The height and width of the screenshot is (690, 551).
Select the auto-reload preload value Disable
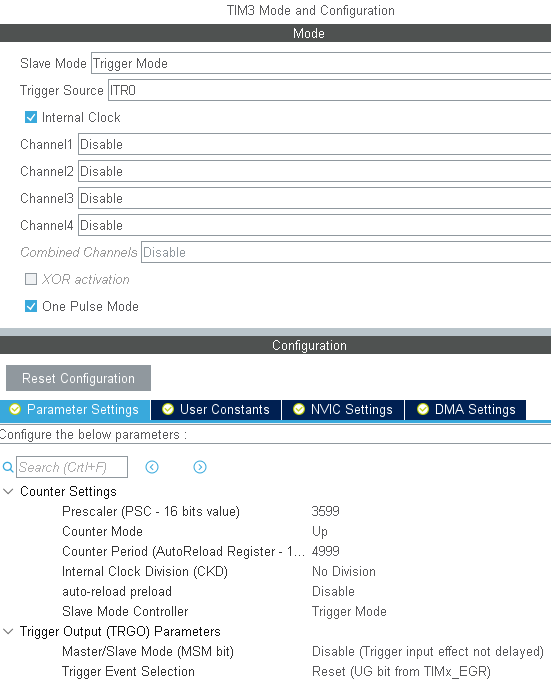point(333,591)
